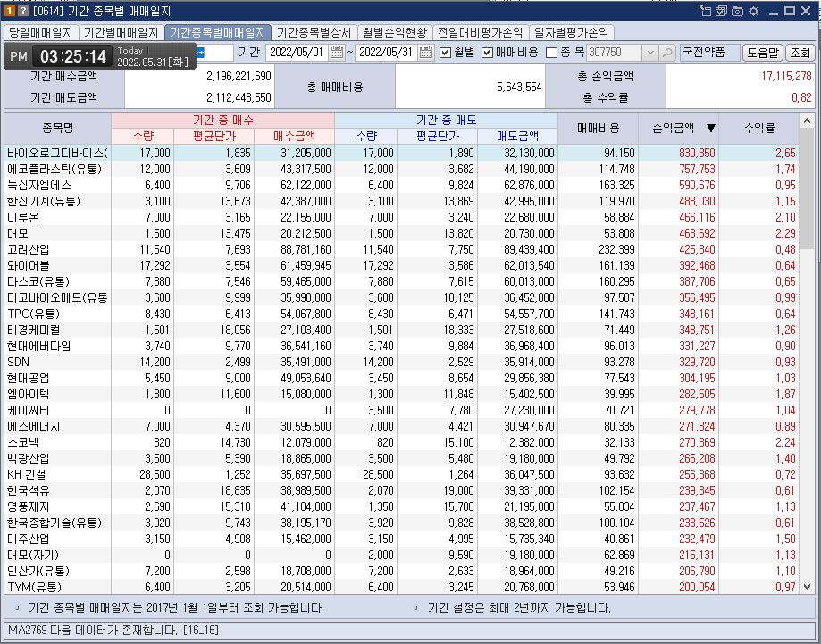
Task: Click the scrollbar down arrow in table
Action: [808, 587]
